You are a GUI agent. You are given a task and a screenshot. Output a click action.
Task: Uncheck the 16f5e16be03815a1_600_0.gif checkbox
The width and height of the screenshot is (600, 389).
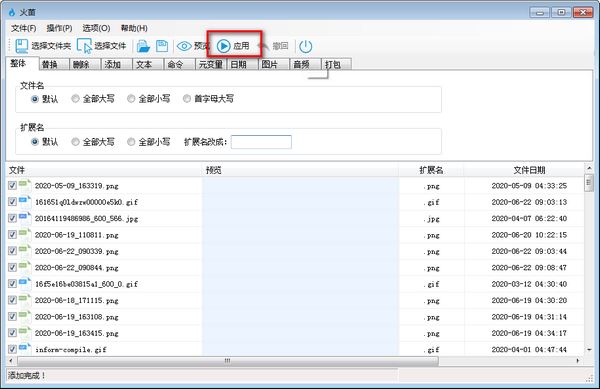[12, 283]
